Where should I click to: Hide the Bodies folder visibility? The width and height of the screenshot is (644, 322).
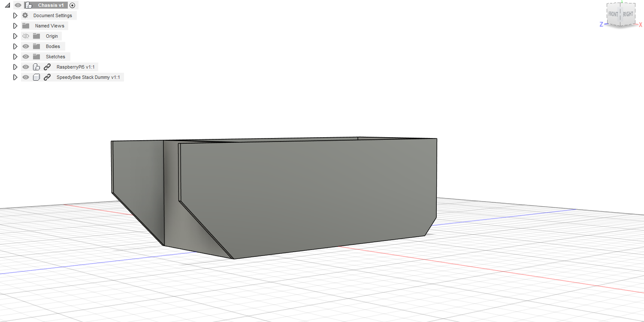coord(26,46)
